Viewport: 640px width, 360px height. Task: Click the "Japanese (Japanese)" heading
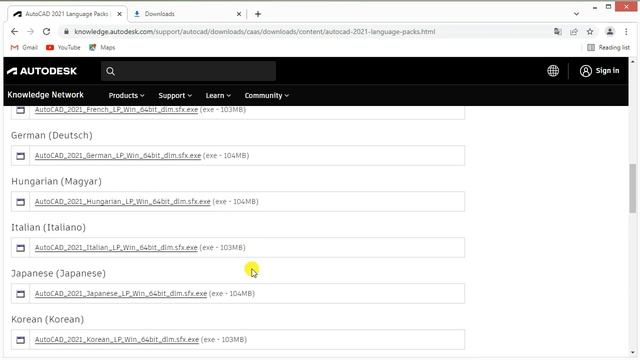[x=58, y=273]
